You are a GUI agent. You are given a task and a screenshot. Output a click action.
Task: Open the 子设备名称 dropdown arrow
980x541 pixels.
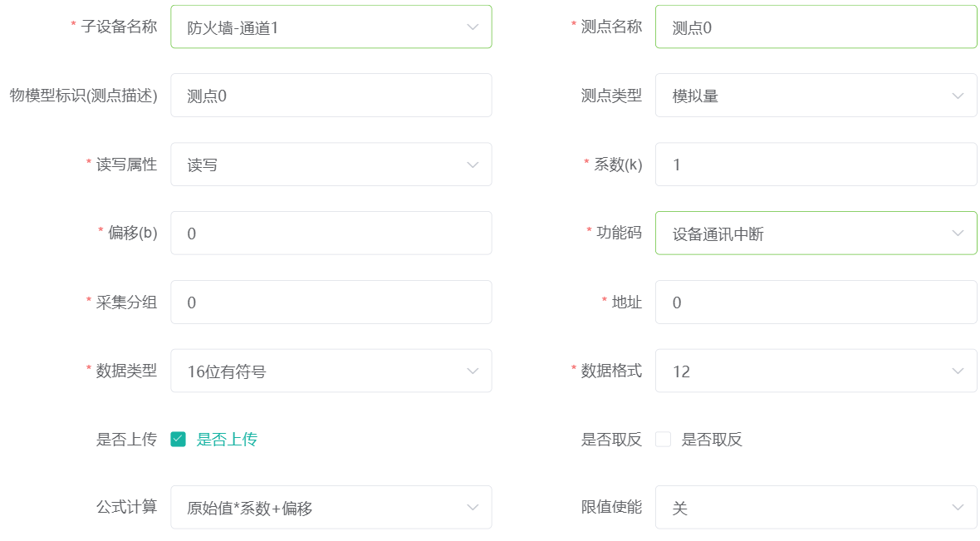click(473, 27)
